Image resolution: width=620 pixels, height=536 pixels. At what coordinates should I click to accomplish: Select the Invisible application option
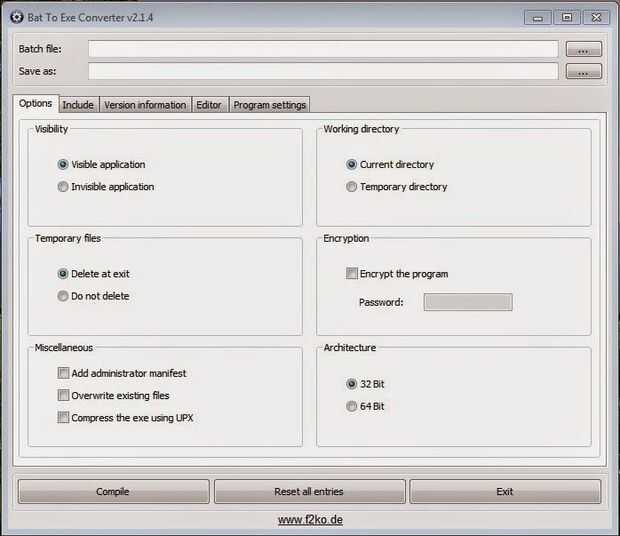(x=106, y=187)
